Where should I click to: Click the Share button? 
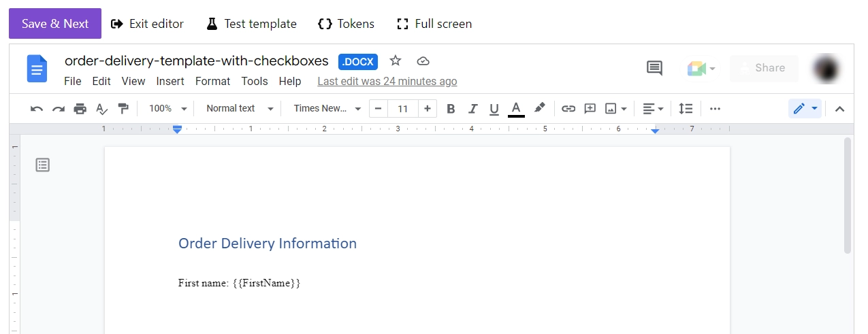(x=764, y=68)
